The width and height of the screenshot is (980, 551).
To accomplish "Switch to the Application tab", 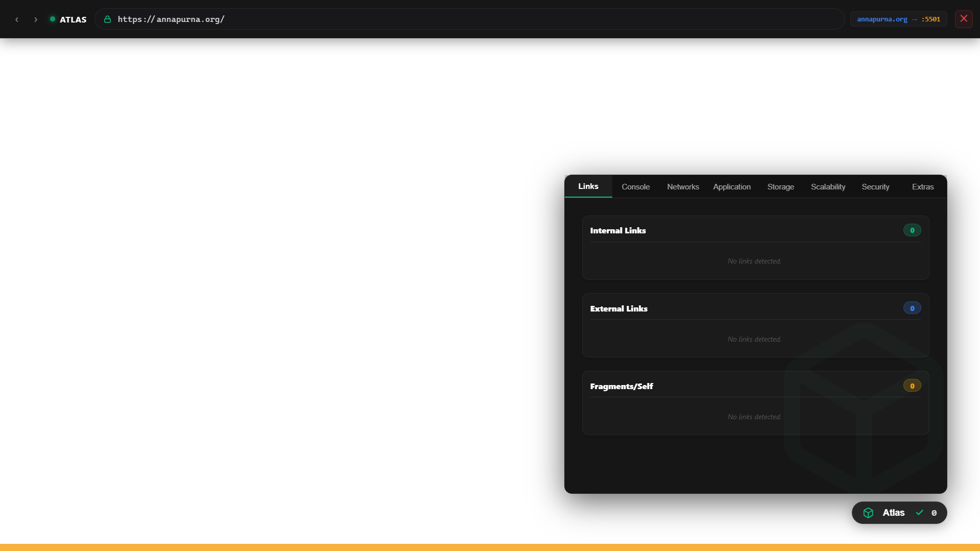I will coord(732,186).
